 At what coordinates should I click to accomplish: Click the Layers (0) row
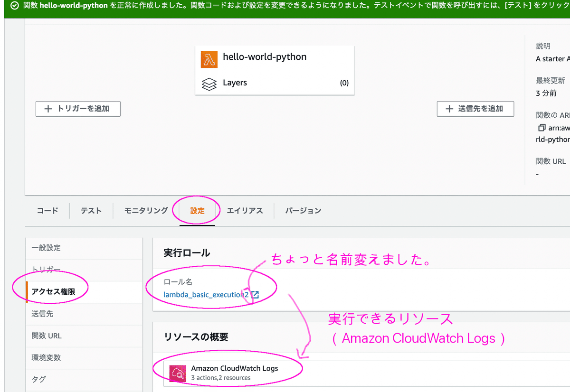275,83
